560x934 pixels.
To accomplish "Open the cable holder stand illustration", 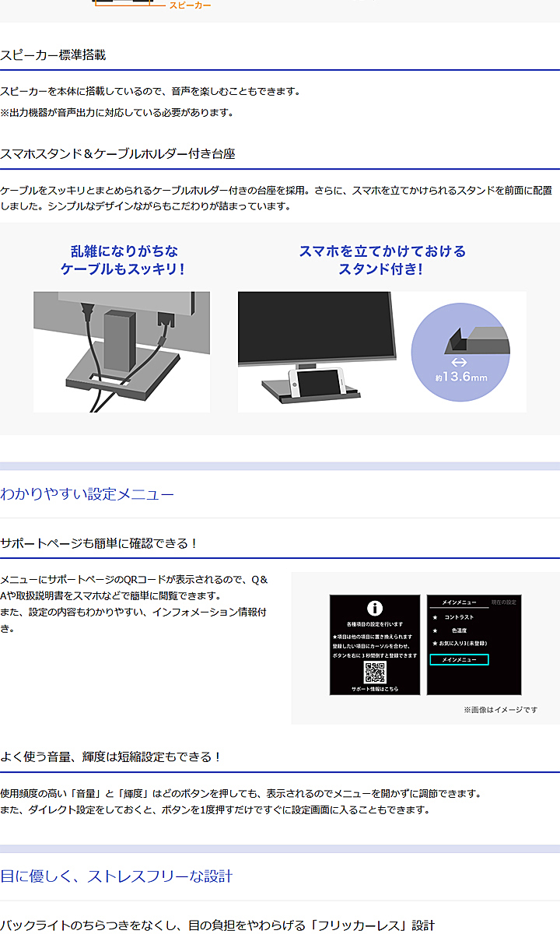I will point(121,352).
